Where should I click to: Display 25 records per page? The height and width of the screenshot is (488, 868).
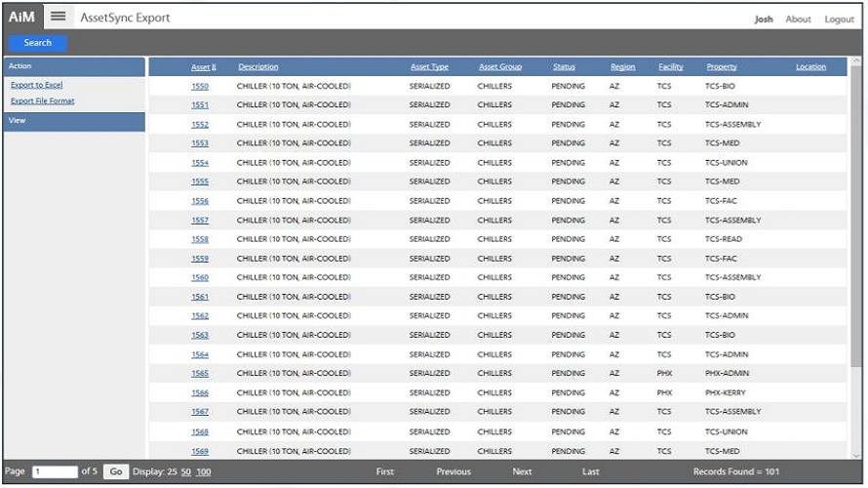coord(173,472)
